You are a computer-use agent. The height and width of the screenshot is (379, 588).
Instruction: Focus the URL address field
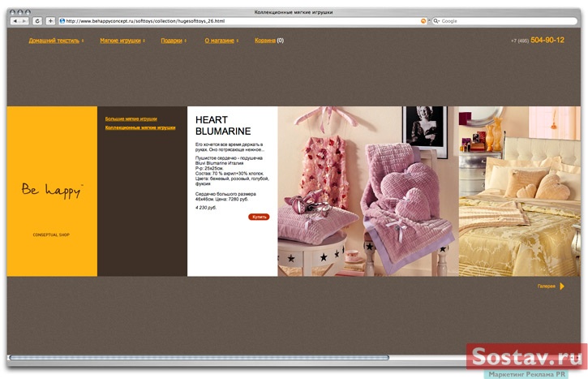click(x=242, y=21)
